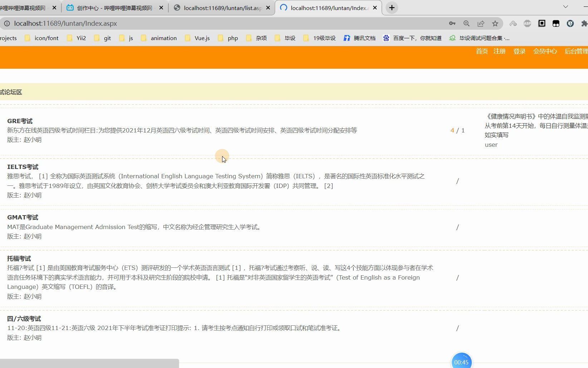Open the Adblock Plus extension icon
The height and width of the screenshot is (368, 588).
527,23
